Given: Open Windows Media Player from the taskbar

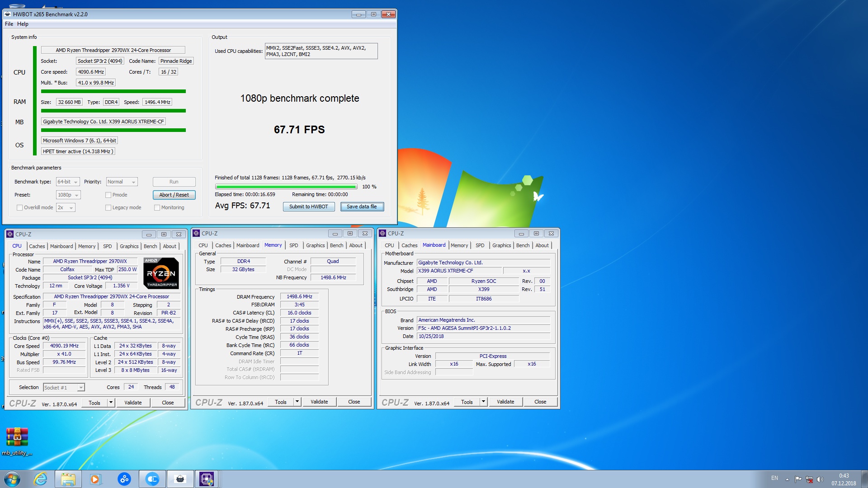Looking at the screenshot, I should 95,479.
